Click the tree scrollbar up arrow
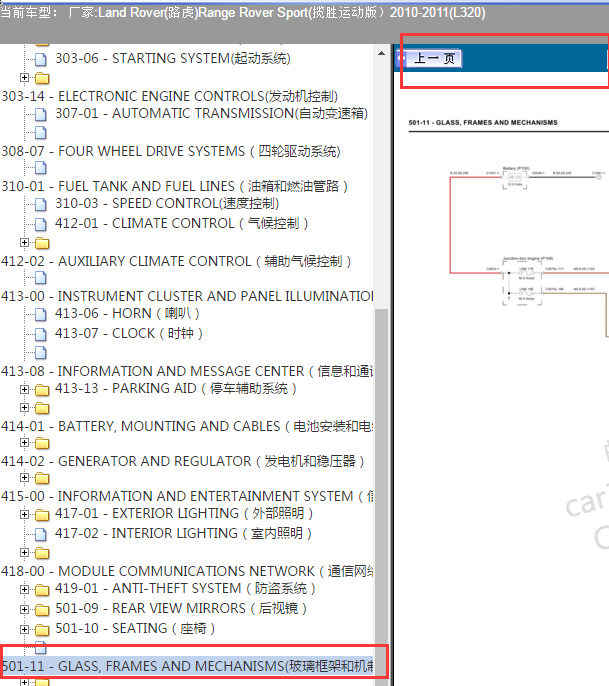The height and width of the screenshot is (686, 609). coord(381,53)
